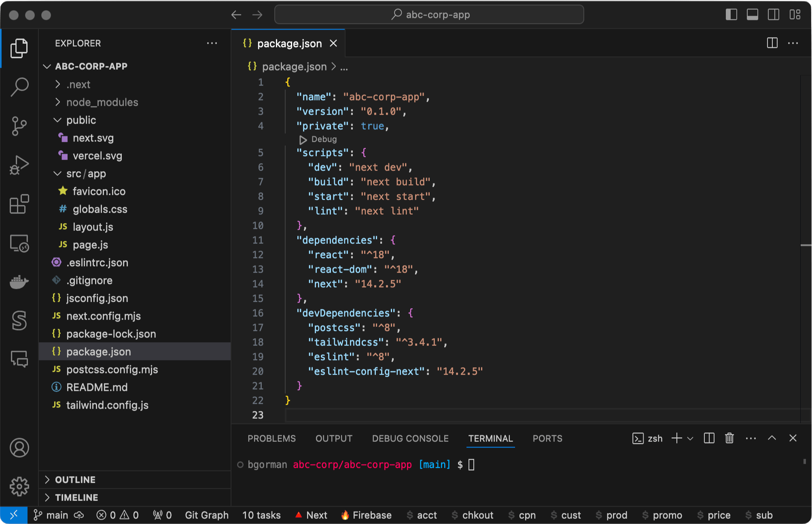This screenshot has width=812, height=524.
Task: Expand the TIMELINE section
Action: tap(135, 497)
